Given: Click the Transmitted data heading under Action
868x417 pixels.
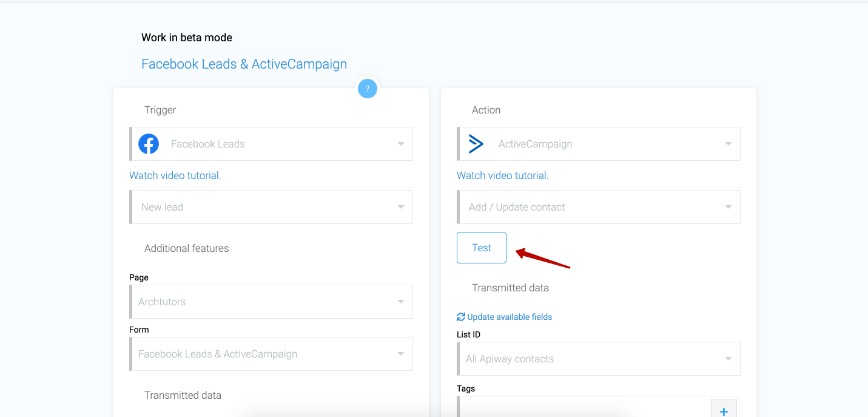Looking at the screenshot, I should point(510,288).
